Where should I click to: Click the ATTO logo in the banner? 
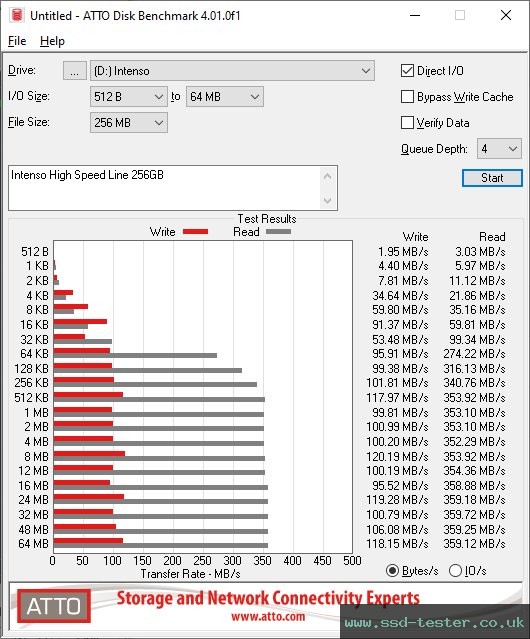(x=54, y=606)
